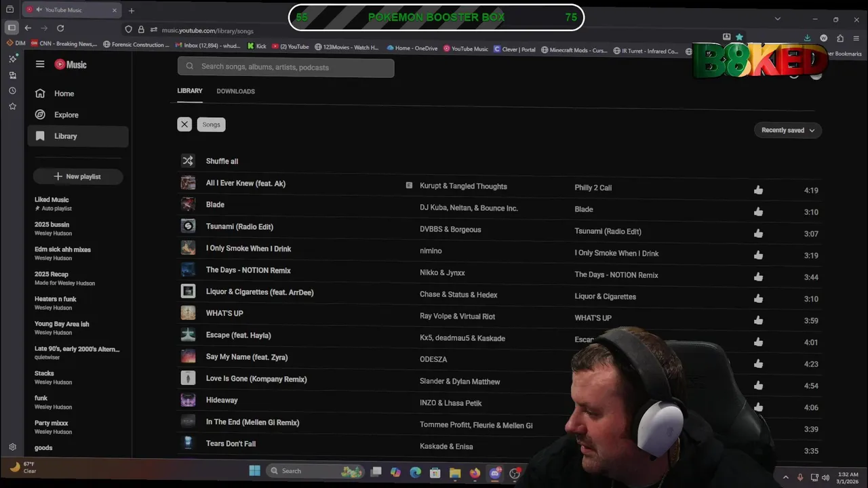
Task: Open Explore in the sidebar
Action: (x=78, y=115)
